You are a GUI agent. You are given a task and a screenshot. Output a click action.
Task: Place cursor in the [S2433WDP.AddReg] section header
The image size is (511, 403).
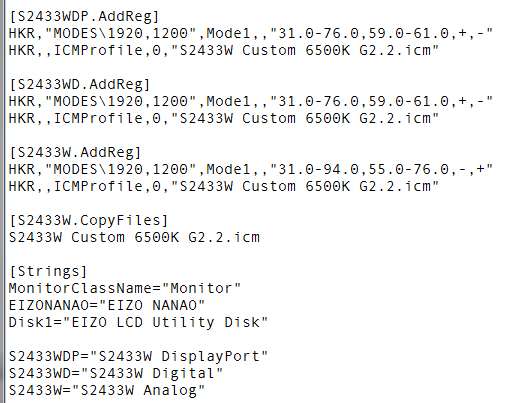(84, 16)
